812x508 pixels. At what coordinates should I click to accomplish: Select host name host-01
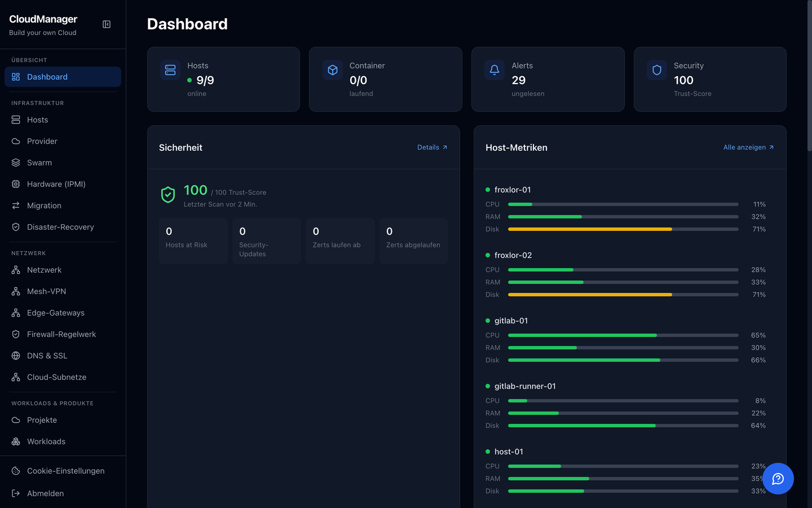(509, 452)
